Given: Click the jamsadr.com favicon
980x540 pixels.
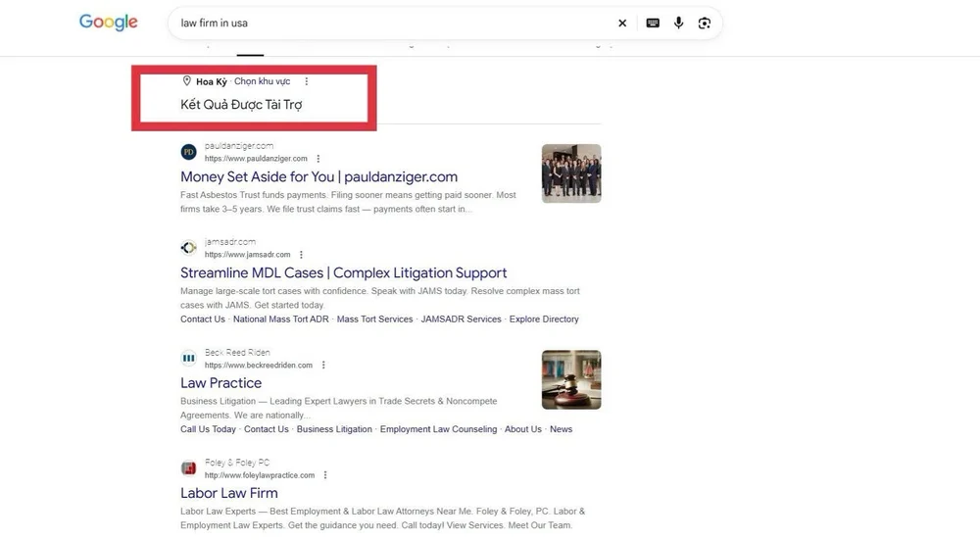Looking at the screenshot, I should (188, 248).
